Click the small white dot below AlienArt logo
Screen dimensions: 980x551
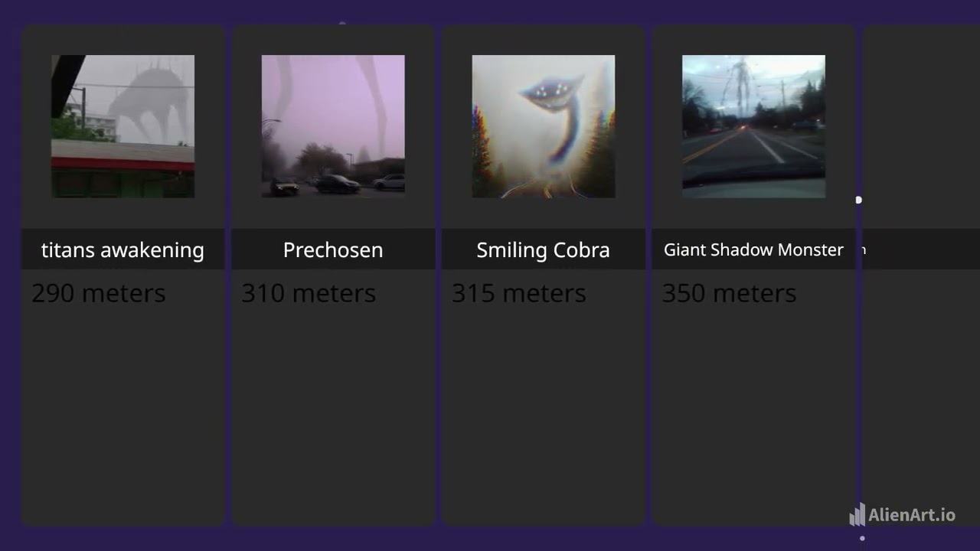[862, 538]
